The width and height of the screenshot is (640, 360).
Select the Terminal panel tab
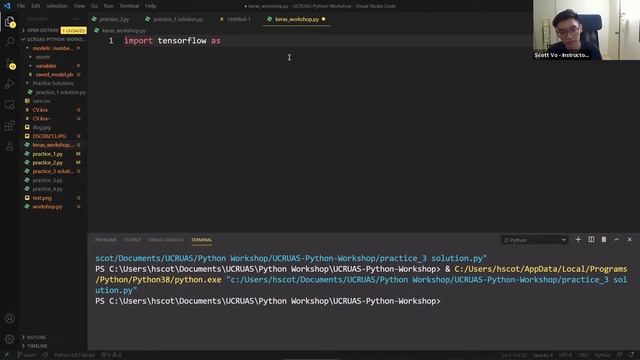202,240
